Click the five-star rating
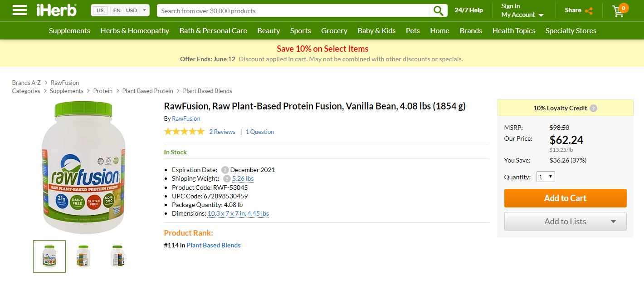The width and height of the screenshot is (644, 286). pyautogui.click(x=184, y=132)
